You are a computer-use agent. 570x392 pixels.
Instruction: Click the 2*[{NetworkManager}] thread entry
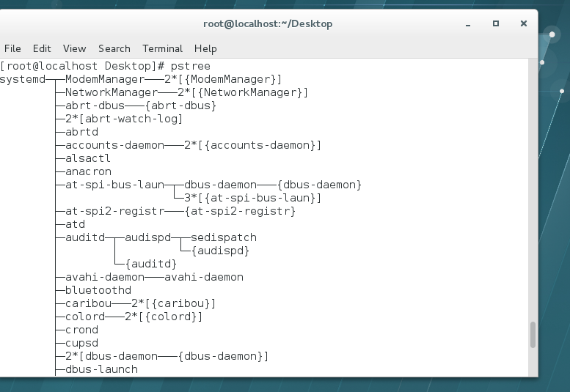[243, 92]
